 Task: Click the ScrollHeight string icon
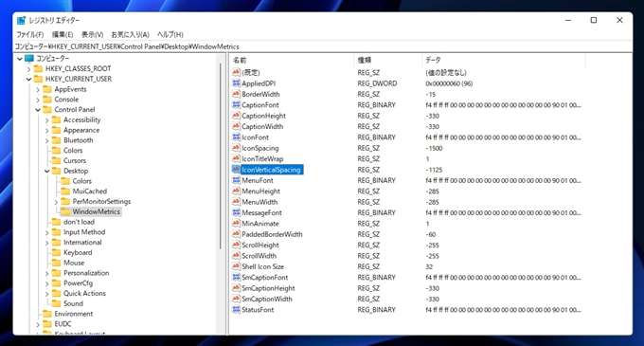click(x=236, y=245)
